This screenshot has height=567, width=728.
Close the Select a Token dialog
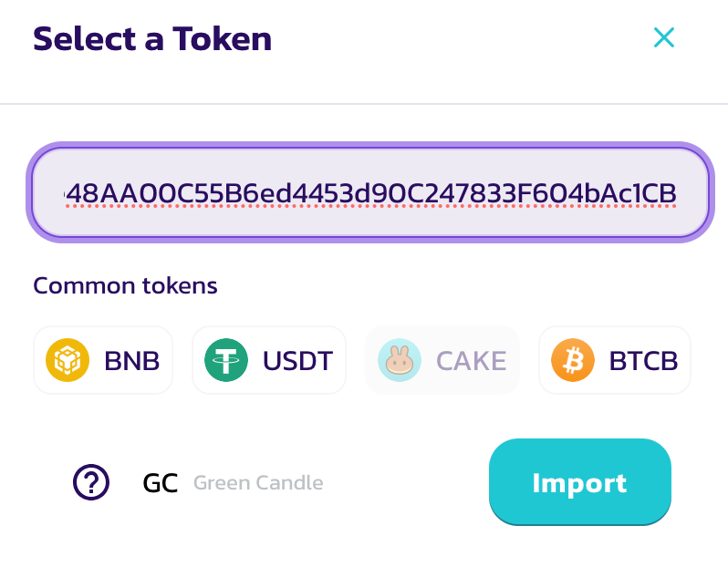click(663, 37)
